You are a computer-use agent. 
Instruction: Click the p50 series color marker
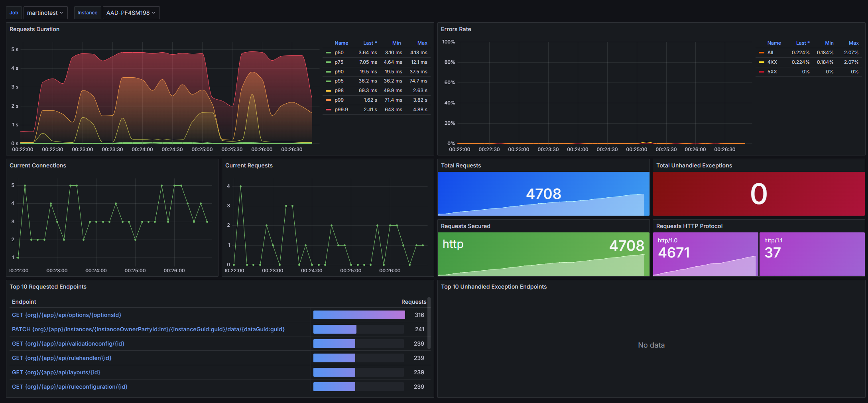pos(329,53)
